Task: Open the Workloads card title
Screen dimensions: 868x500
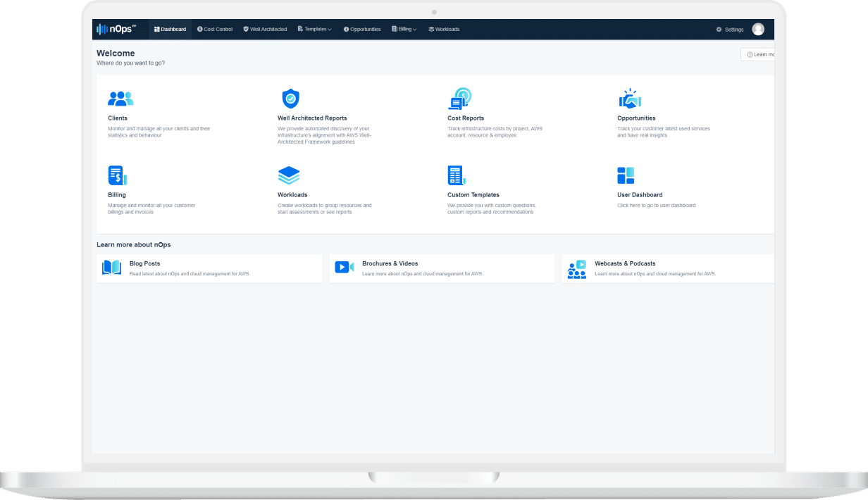Action: coord(292,195)
